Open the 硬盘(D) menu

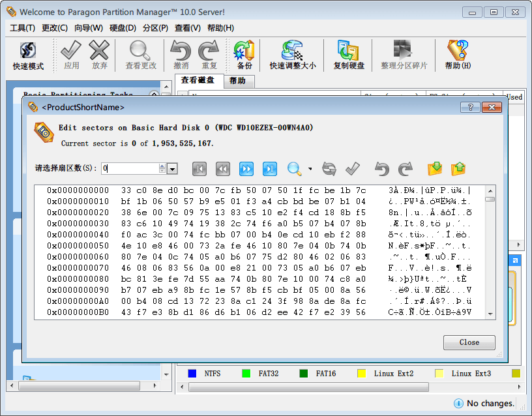coord(123,28)
